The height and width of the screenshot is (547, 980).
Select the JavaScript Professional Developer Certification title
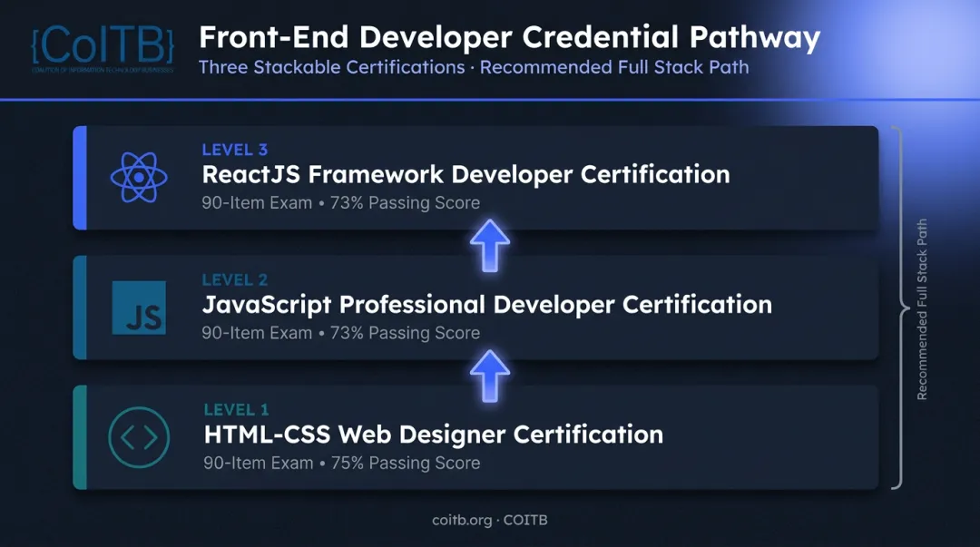487,305
